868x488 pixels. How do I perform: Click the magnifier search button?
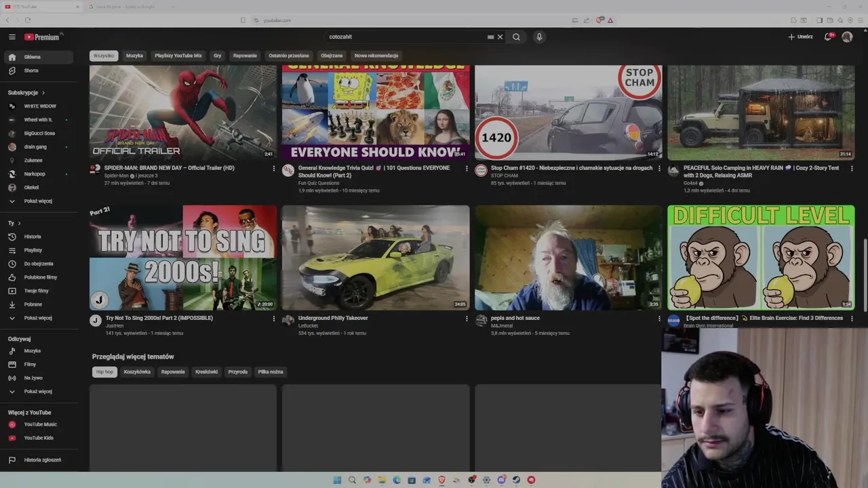[516, 37]
